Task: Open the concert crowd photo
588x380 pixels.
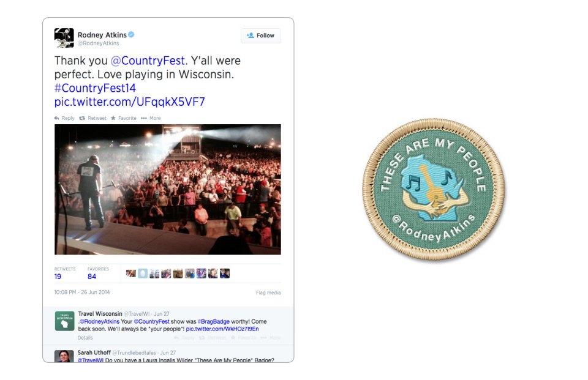Action: tap(168, 189)
